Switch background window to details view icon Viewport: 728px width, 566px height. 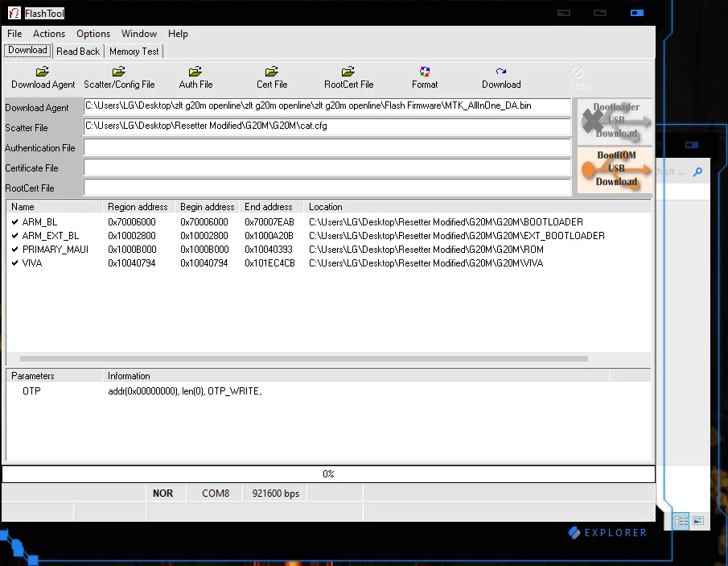(x=681, y=521)
